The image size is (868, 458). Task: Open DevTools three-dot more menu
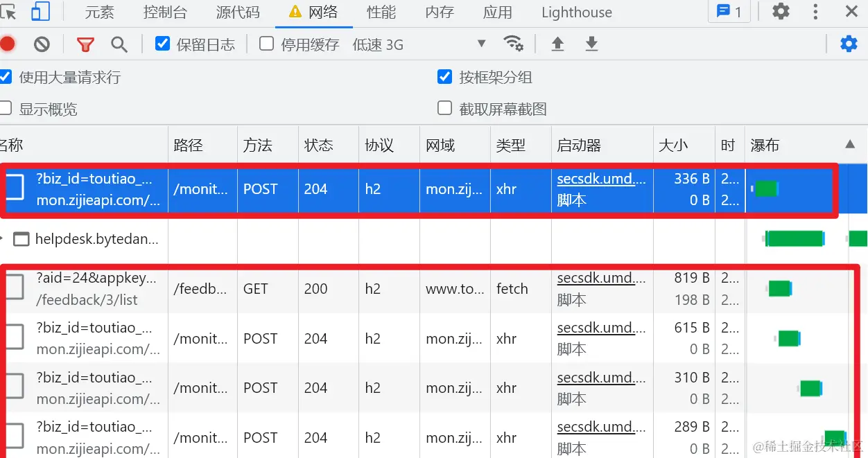815,11
